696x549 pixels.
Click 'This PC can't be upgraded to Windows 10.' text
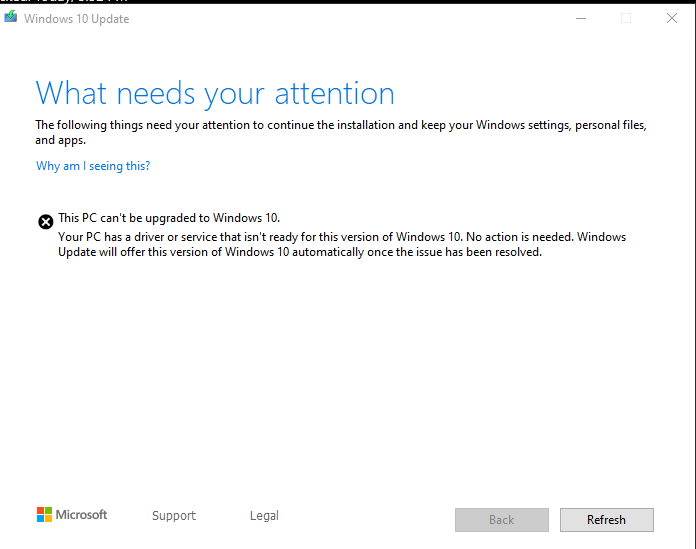click(x=169, y=218)
